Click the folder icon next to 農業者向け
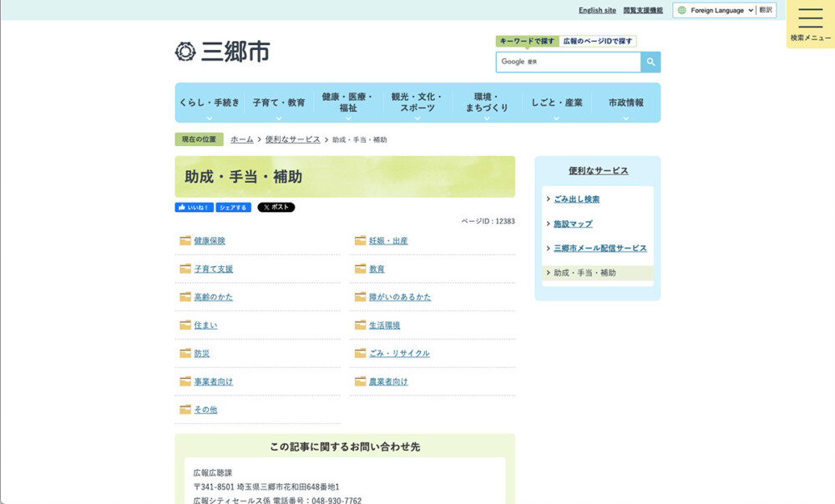The width and height of the screenshot is (835, 504). [x=360, y=381]
